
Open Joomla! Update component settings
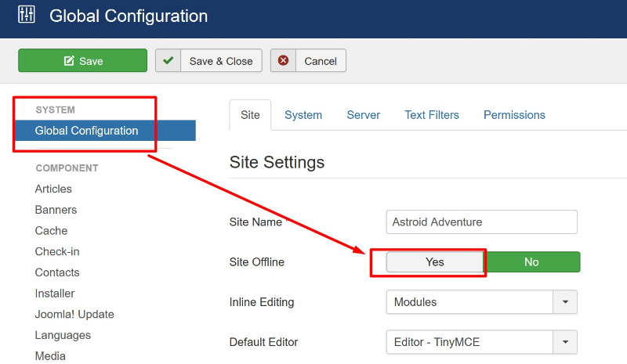(74, 315)
